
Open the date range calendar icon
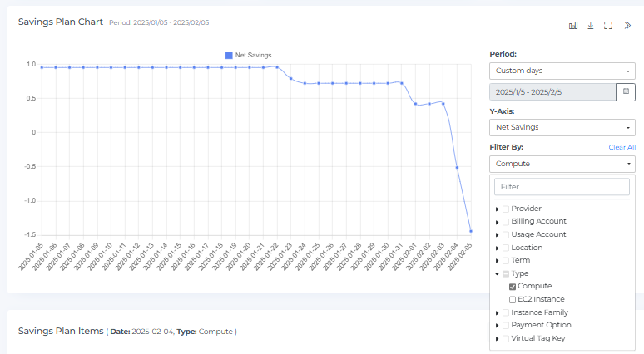tap(626, 91)
